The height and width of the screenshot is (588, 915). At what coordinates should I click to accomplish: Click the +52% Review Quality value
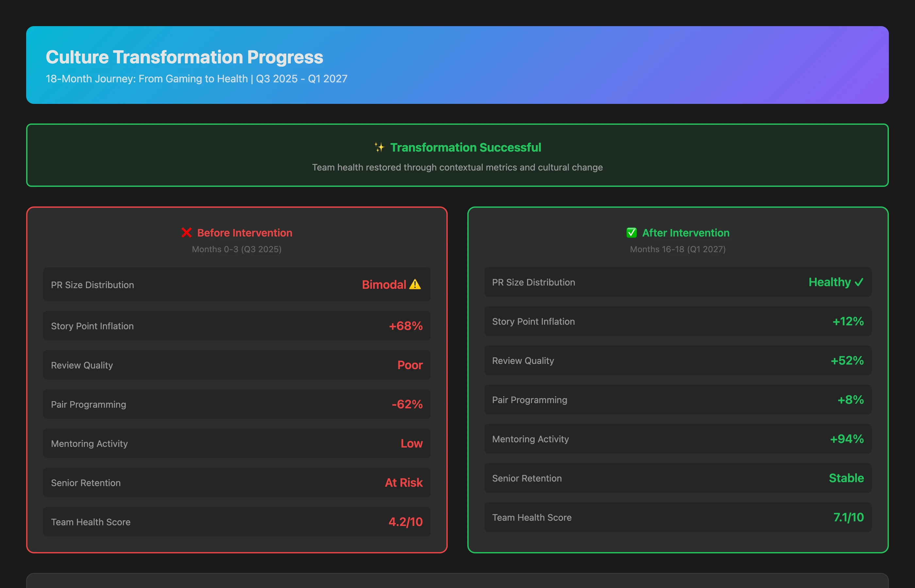847,360
